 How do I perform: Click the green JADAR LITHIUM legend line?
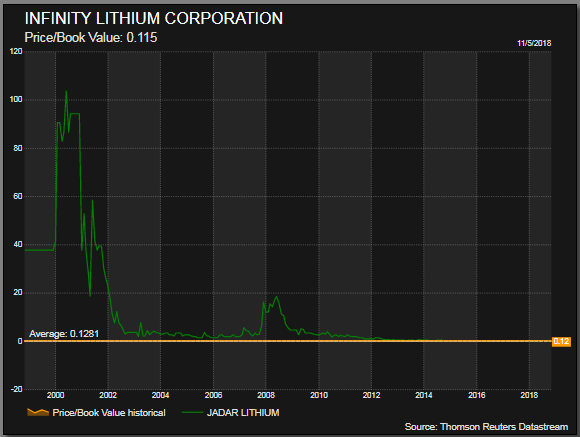(192, 413)
